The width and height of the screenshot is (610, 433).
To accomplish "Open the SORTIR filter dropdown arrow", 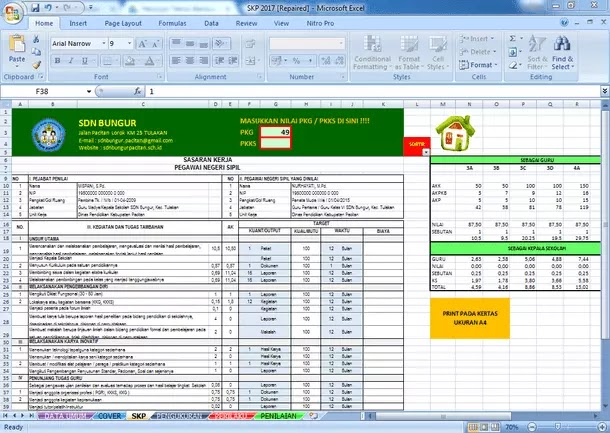I will (426, 152).
